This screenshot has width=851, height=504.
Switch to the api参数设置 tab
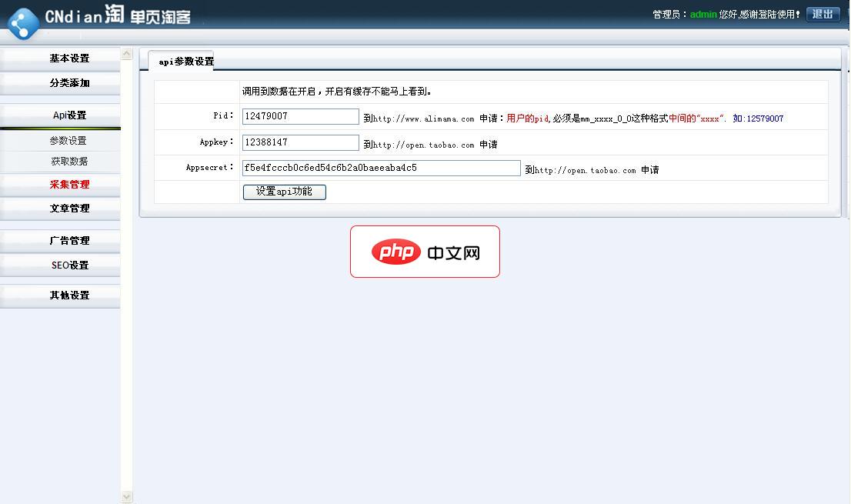(184, 60)
